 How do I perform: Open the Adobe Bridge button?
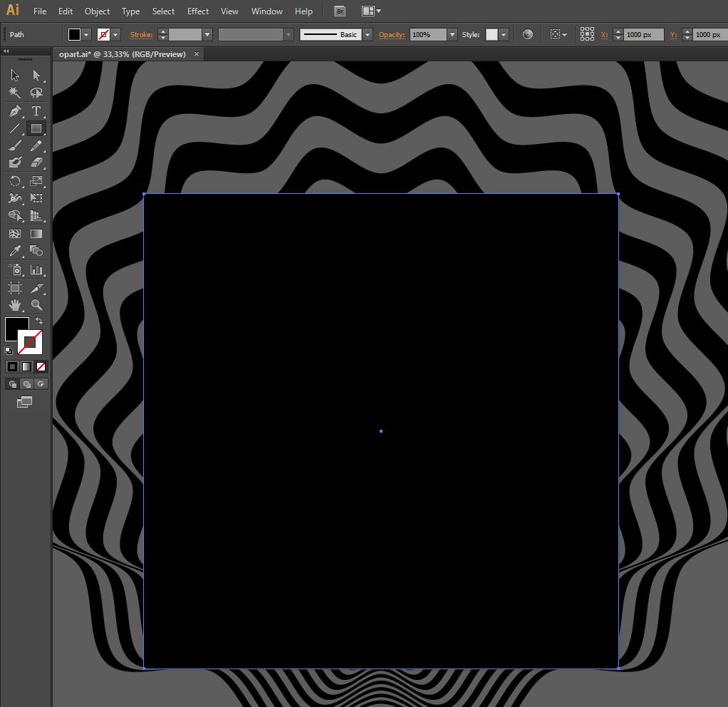(340, 11)
